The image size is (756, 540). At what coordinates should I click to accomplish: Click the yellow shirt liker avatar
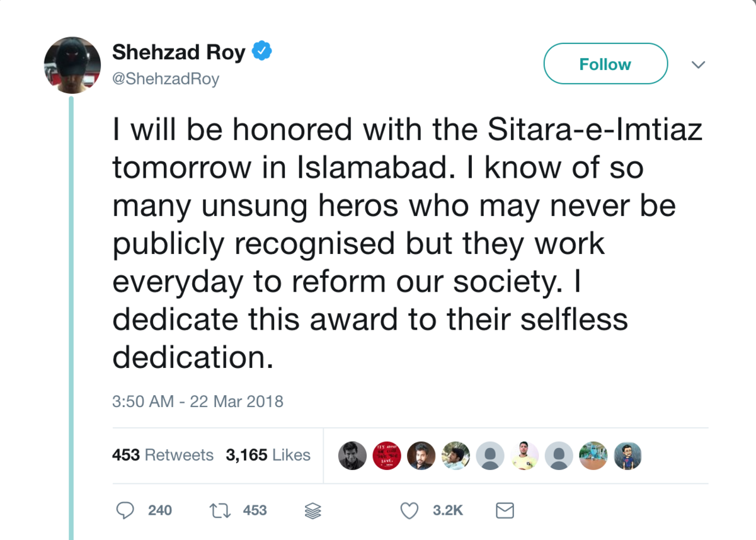(525, 455)
